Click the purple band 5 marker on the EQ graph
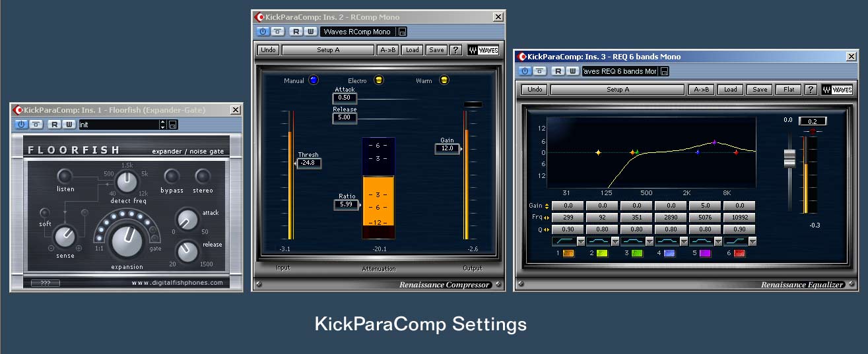The image size is (868, 354). tap(714, 142)
